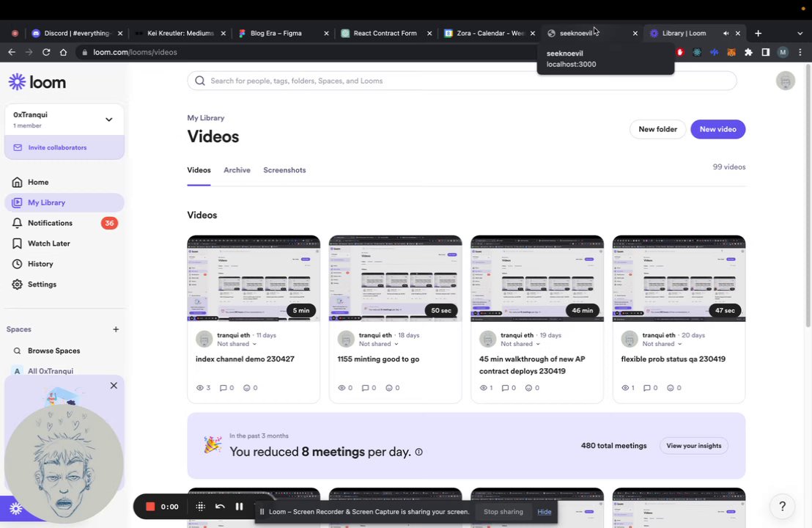Expand the 0xTranqui workspace dropdown
Viewport: 812px width, 528px height.
coord(108,120)
